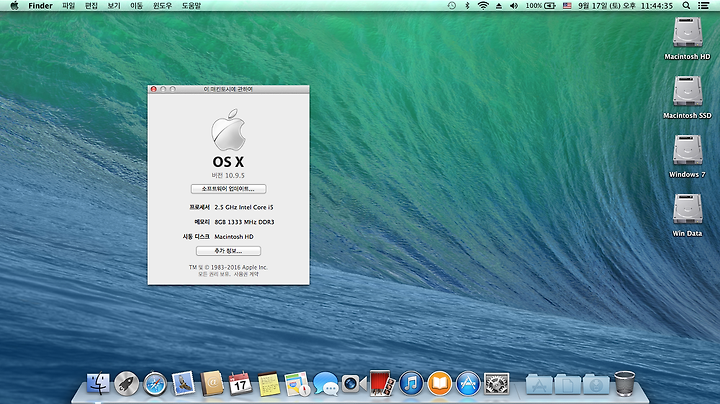Click the eject icon in menu bar
This screenshot has width=720, height=404.
pos(499,6)
